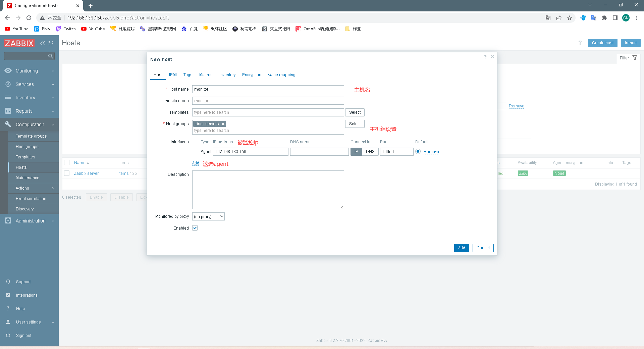This screenshot has height=349, width=644.
Task: Reload the page with browser refresh icon
Action: tap(29, 18)
